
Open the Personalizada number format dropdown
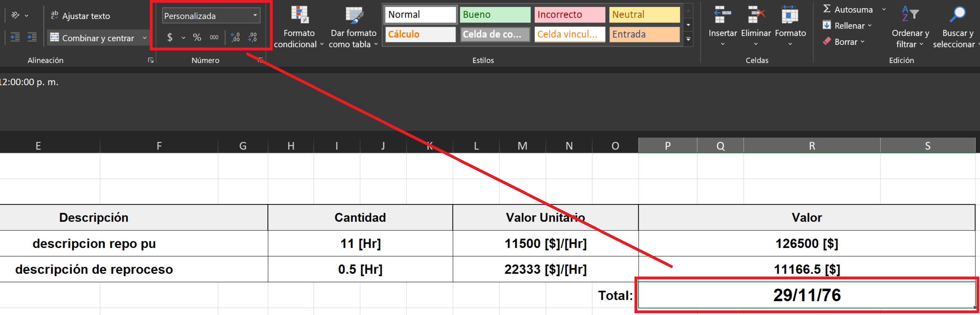255,16
